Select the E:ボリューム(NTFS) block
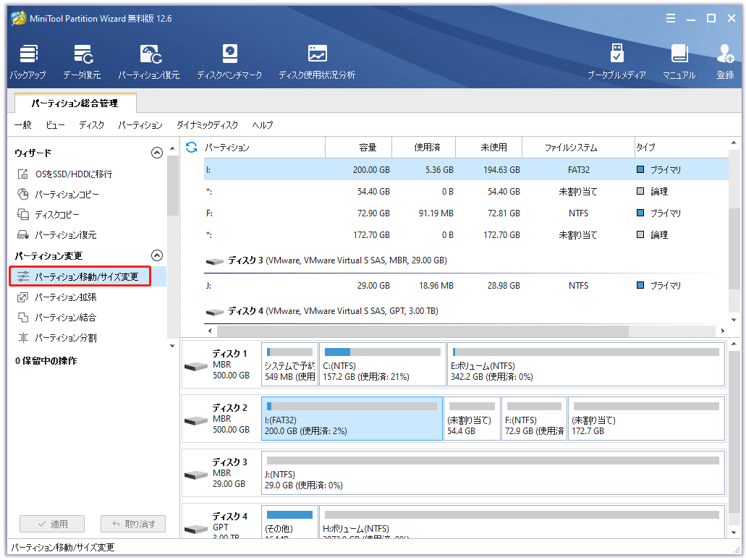This screenshot has height=560, width=746. [586, 365]
